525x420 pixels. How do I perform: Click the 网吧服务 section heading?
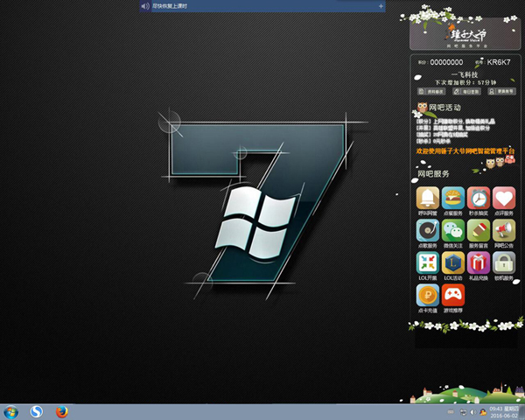[x=433, y=174]
